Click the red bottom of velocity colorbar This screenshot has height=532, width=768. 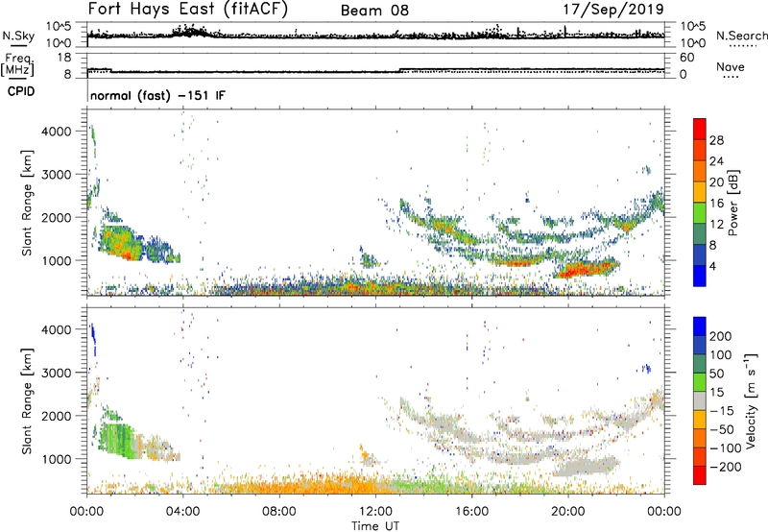pos(700,475)
